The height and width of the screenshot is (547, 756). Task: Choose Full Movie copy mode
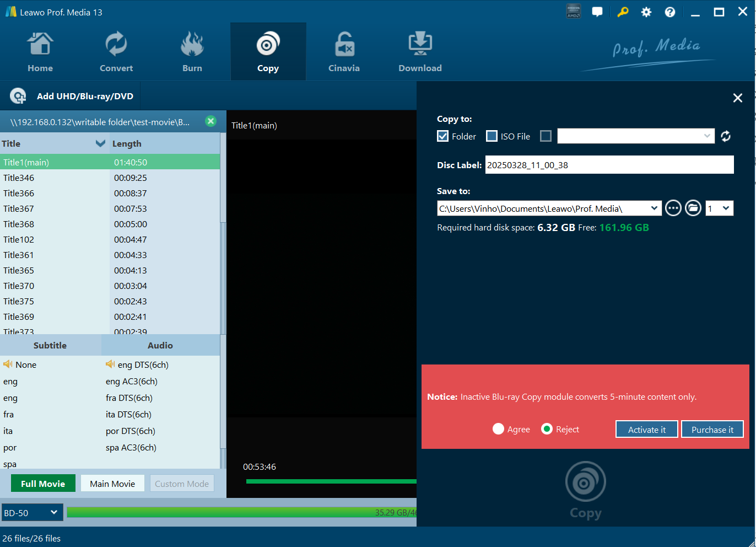coord(43,484)
